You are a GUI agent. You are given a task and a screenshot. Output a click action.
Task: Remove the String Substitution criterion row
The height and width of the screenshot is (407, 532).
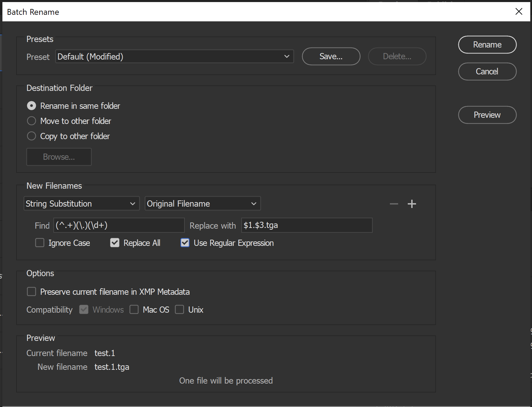[x=394, y=203]
